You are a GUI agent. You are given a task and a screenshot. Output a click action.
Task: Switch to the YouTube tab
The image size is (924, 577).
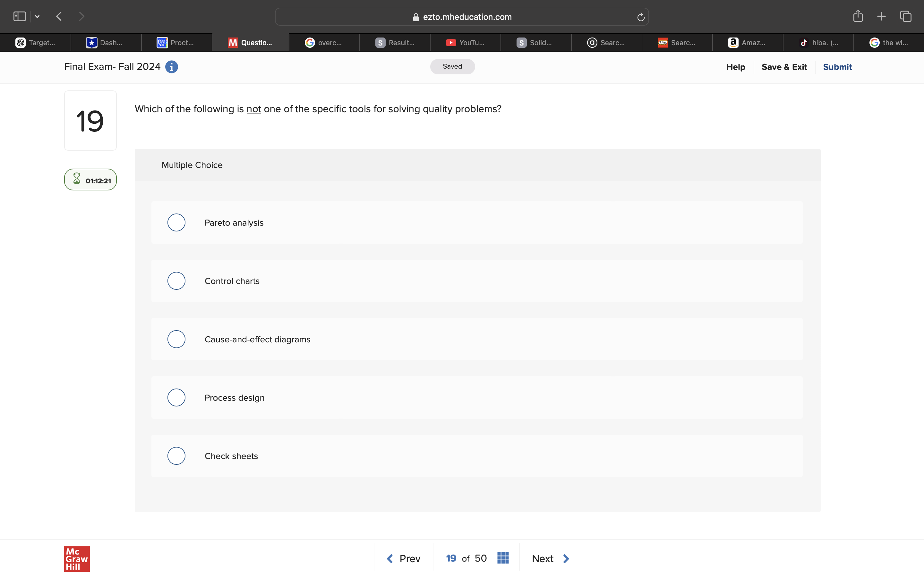(465, 43)
